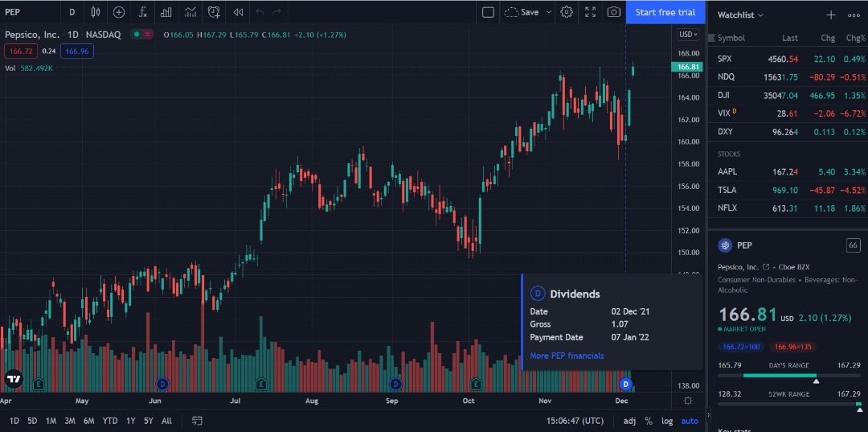Create an alert with the alarm clock icon

coord(215,12)
